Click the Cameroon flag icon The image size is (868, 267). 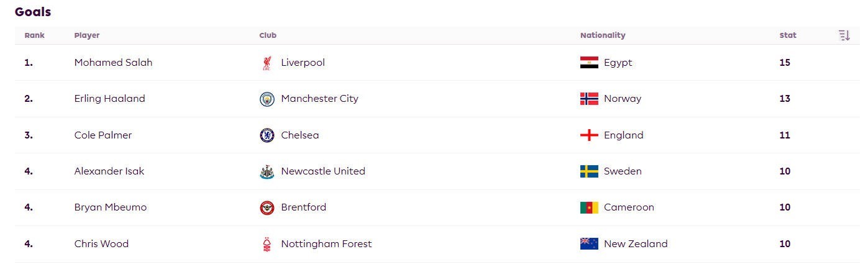click(589, 208)
